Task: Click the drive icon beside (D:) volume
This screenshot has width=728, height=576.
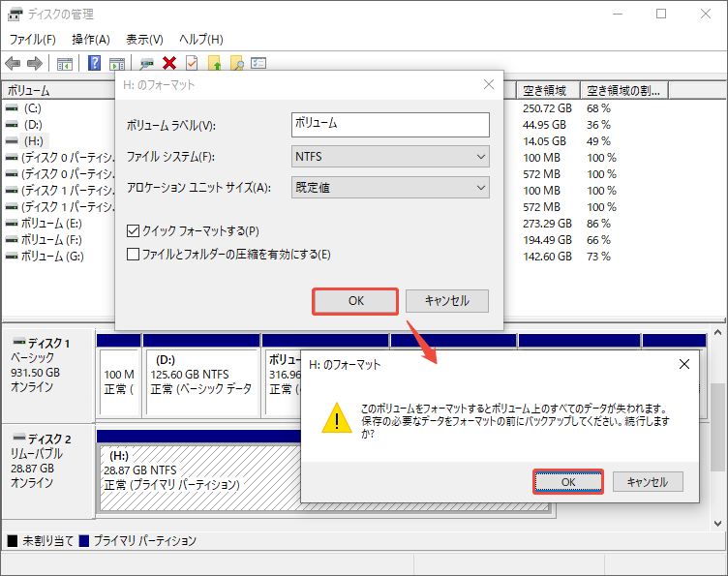Action: [12, 125]
